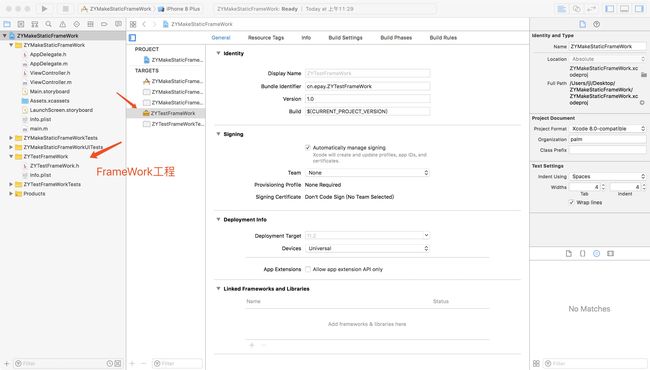
Task: Switch to the Info tab
Action: (306, 38)
